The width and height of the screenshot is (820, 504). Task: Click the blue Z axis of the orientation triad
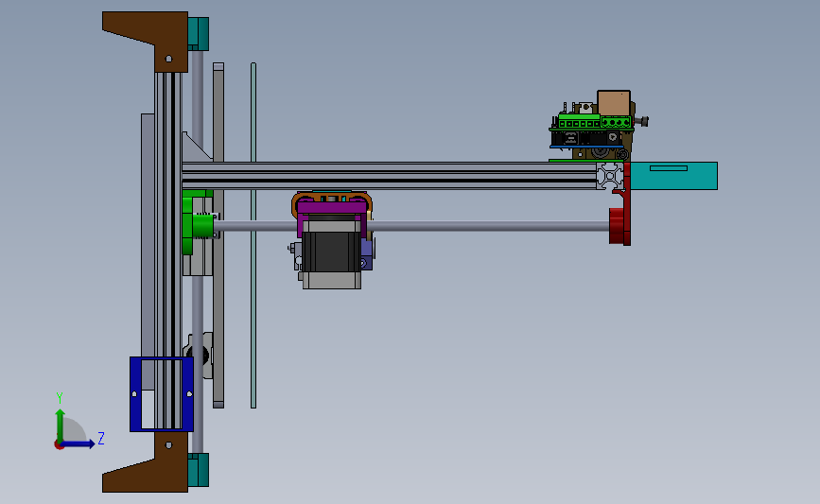pos(78,444)
